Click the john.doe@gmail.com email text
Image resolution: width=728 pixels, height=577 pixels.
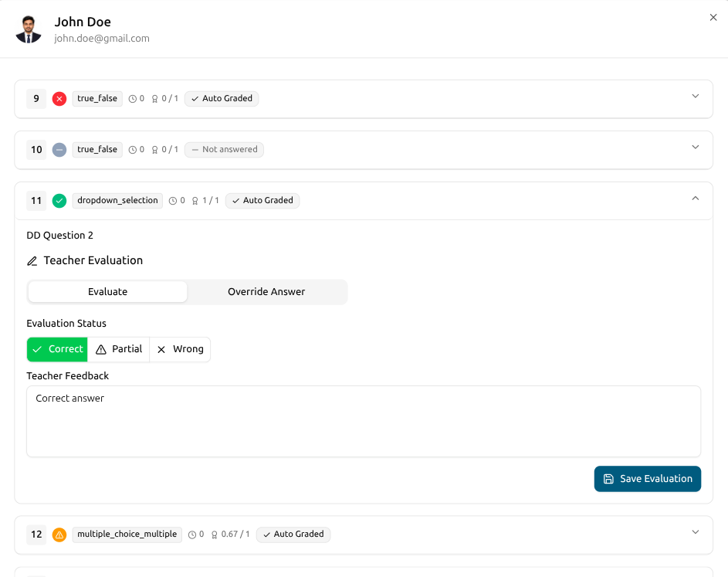[x=102, y=39]
